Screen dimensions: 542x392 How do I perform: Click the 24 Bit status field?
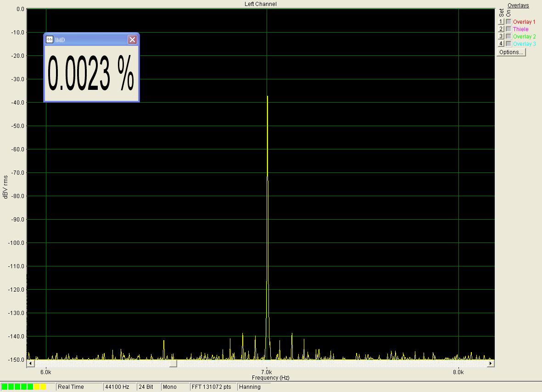[149, 387]
